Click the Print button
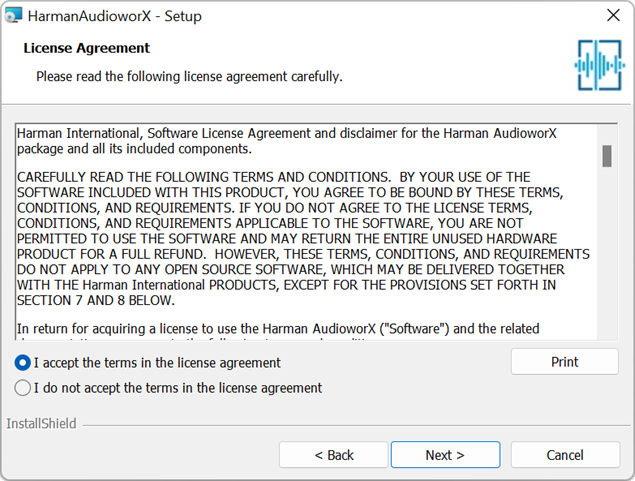The image size is (635, 481). [x=565, y=362]
